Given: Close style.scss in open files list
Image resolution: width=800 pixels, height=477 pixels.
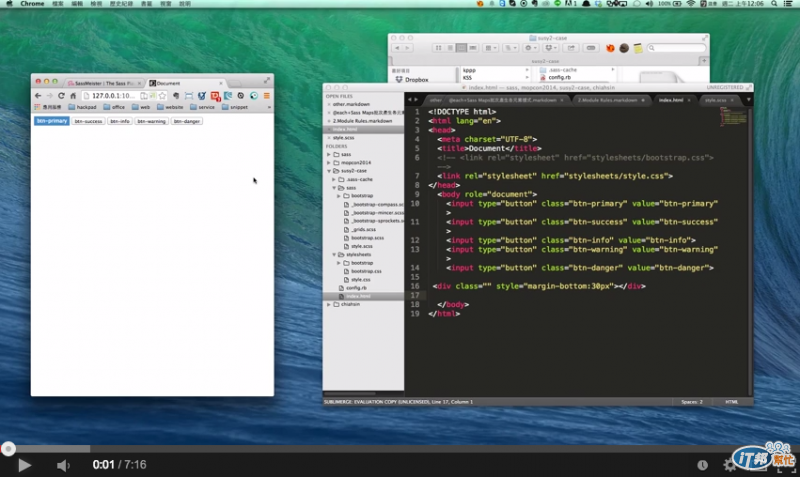Looking at the screenshot, I should tap(329, 138).
